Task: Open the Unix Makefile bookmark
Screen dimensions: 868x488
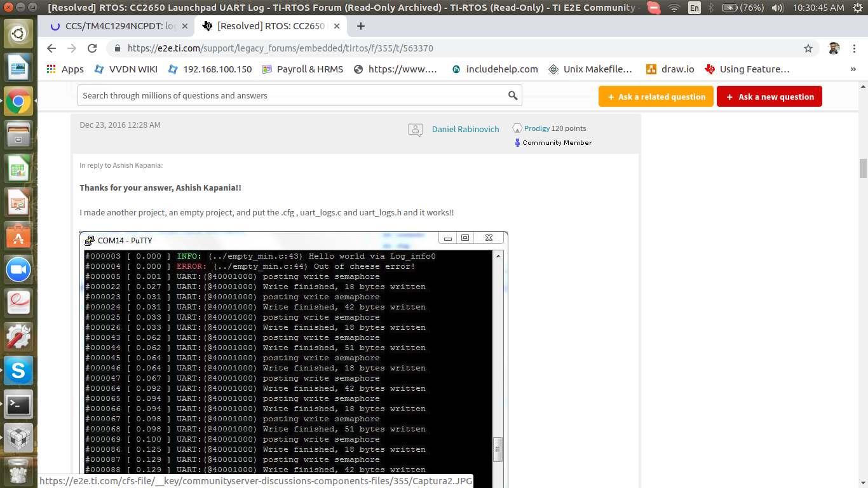Action: [590, 69]
